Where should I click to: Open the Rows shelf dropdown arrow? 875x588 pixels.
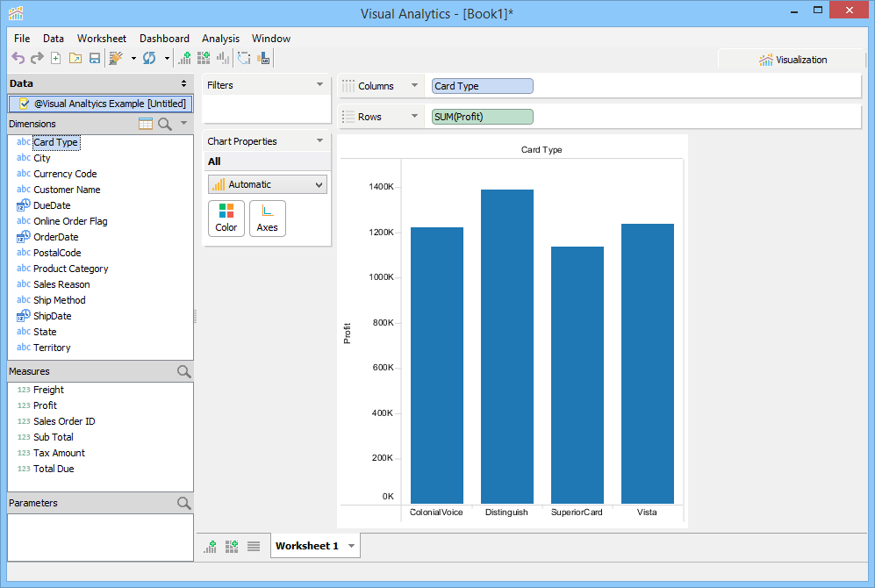click(x=414, y=116)
